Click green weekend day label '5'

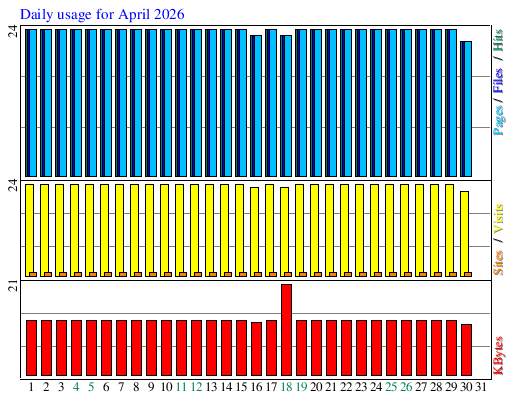pyautogui.click(x=91, y=387)
